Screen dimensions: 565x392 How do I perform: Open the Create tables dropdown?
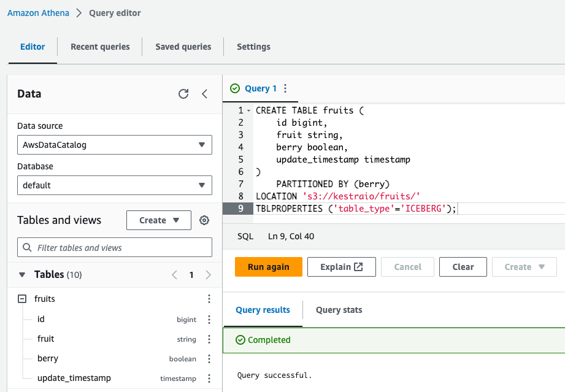[x=159, y=220]
